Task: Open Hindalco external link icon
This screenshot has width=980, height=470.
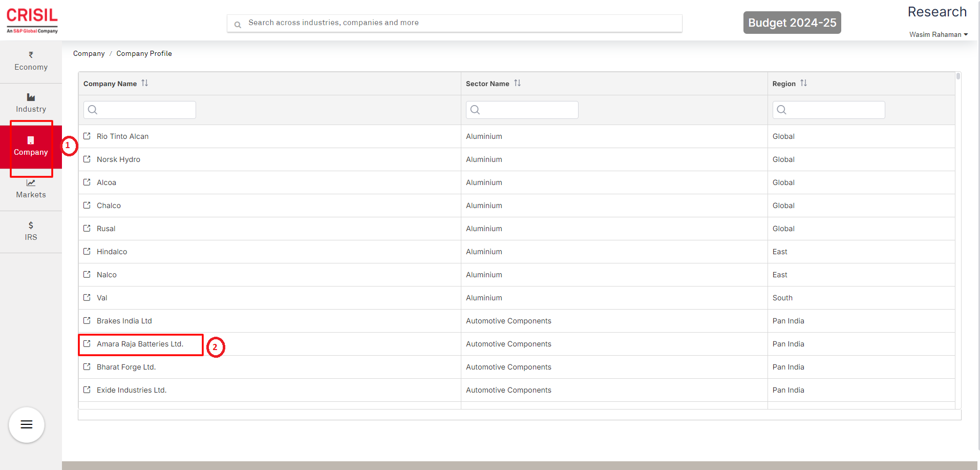Action: point(87,251)
